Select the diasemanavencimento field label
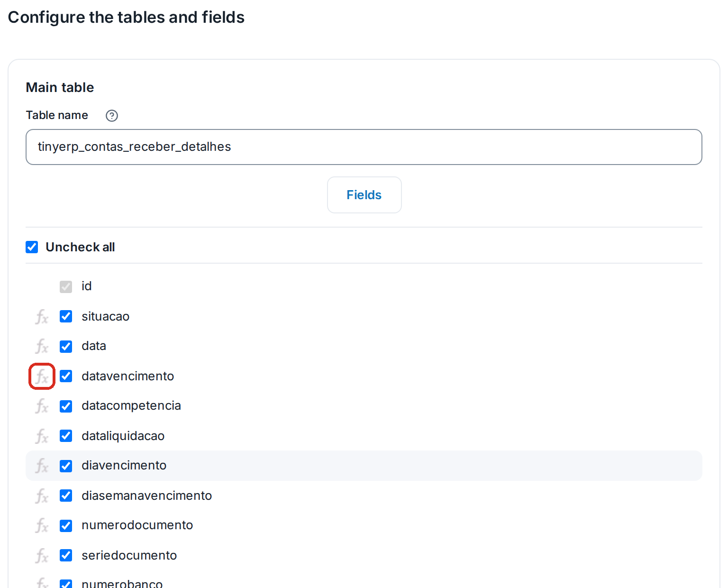This screenshot has height=588, width=728. pyautogui.click(x=146, y=496)
